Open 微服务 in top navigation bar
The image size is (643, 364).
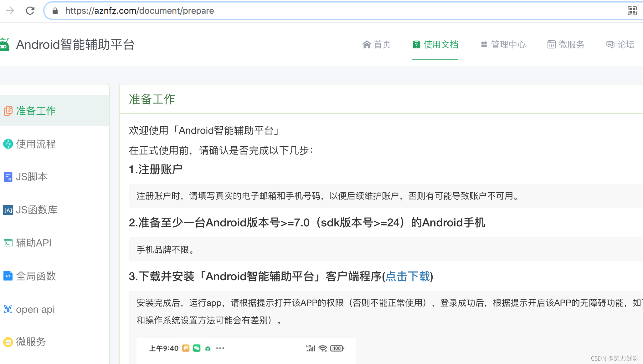[566, 44]
